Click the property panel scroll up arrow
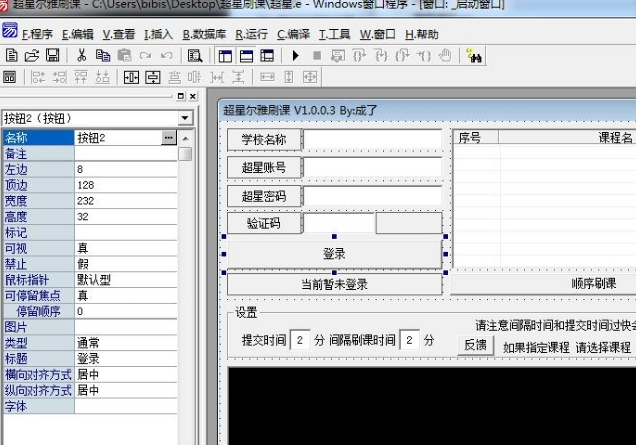Viewport: 636px width, 445px height. pyautogui.click(x=185, y=138)
